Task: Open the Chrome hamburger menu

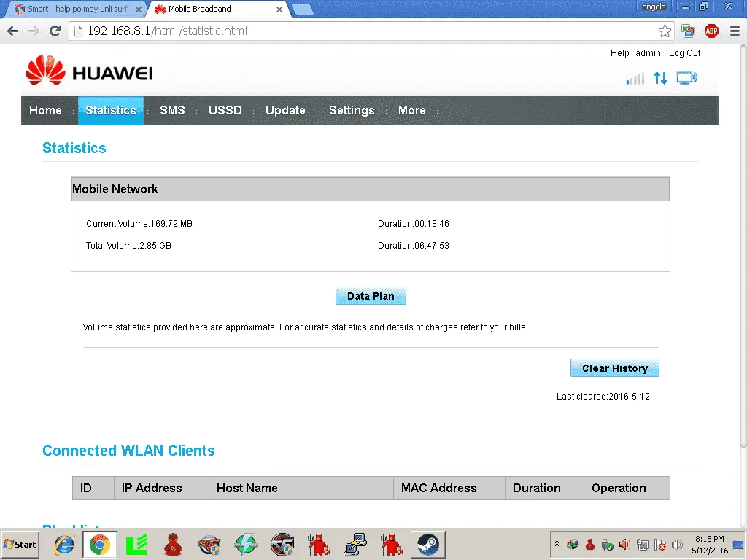Action: coord(735,31)
